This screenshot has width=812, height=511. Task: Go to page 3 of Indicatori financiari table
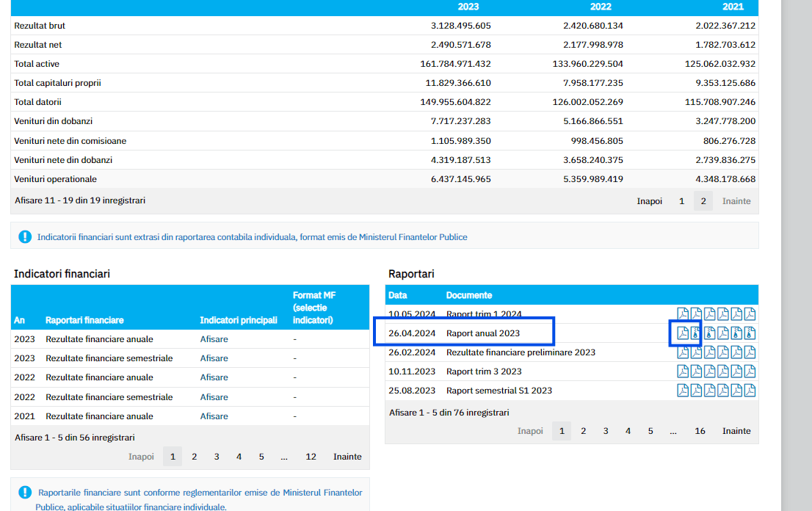[217, 457]
